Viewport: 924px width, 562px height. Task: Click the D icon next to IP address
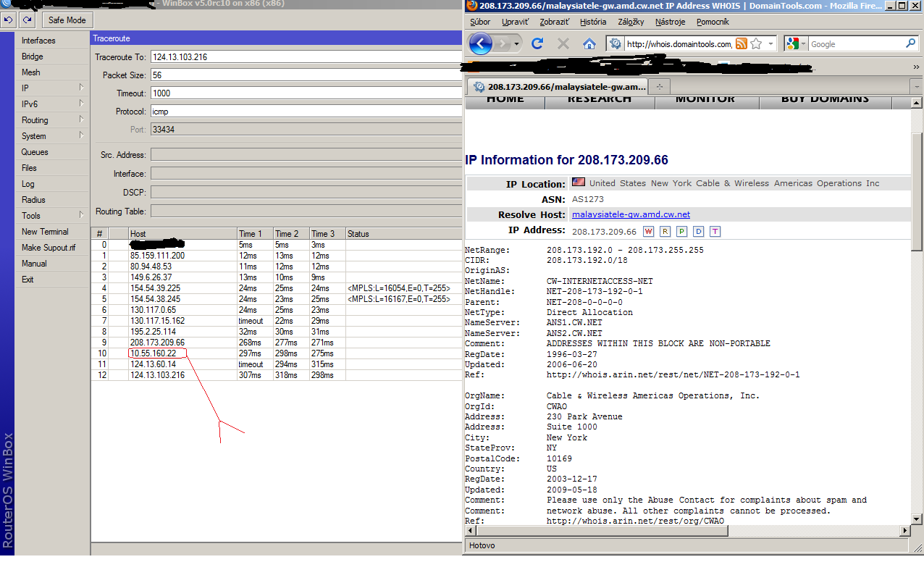(x=698, y=231)
